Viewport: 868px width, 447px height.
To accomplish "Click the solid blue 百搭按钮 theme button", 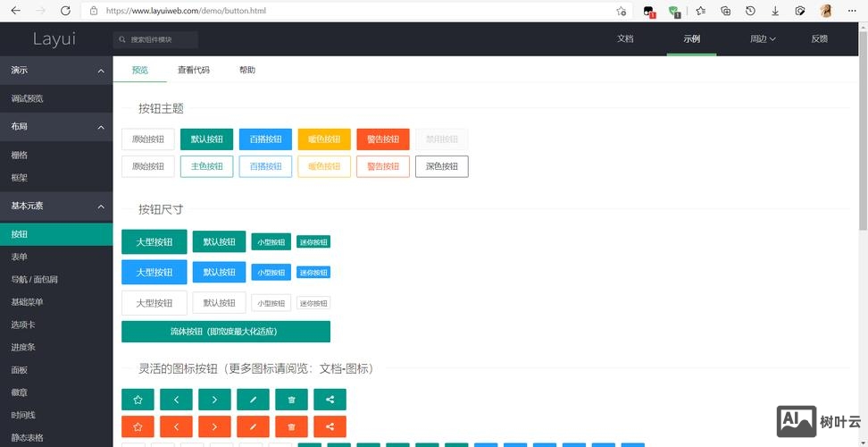I will pos(265,139).
